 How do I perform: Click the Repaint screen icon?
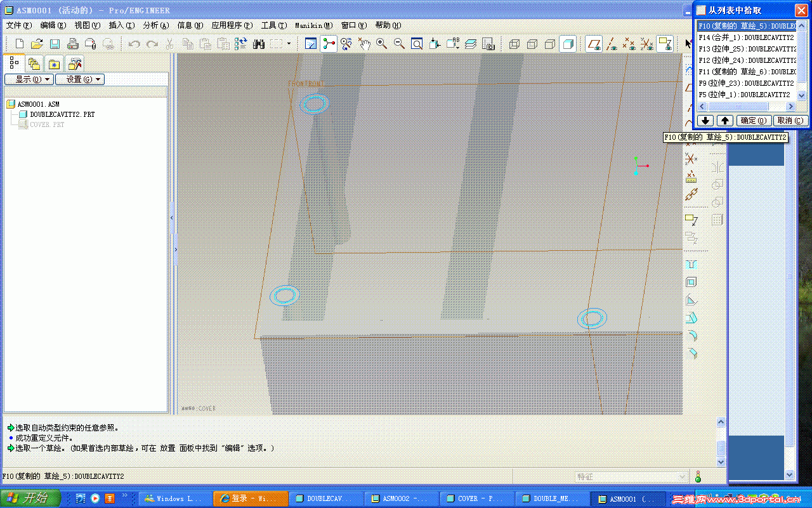(311, 44)
